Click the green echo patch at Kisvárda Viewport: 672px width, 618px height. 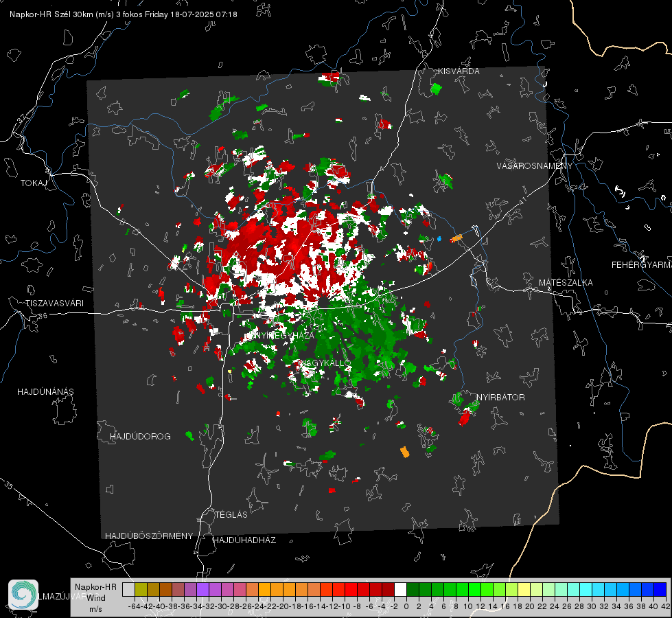(436, 89)
